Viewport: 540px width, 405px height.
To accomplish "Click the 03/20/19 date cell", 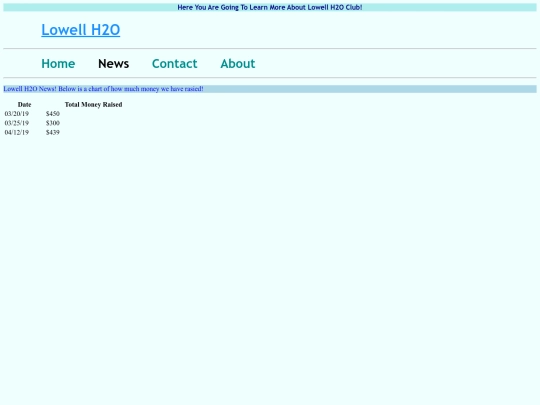I will tap(17, 114).
